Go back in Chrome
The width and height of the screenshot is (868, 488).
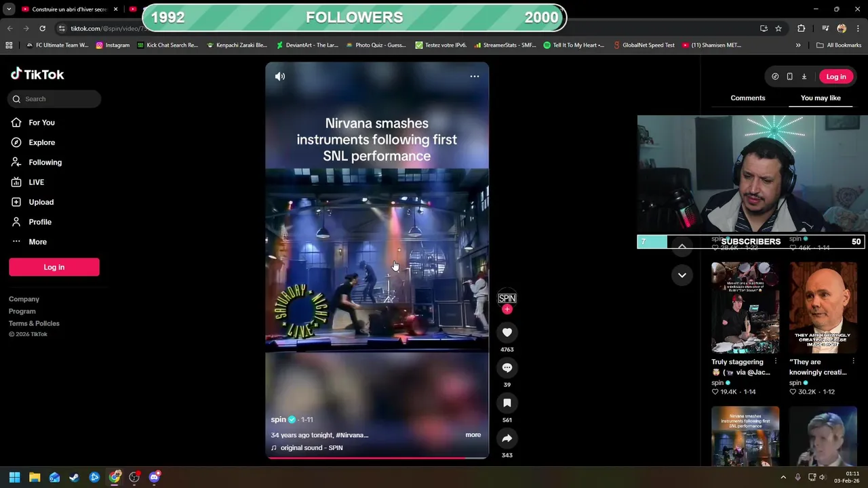[x=9, y=28]
